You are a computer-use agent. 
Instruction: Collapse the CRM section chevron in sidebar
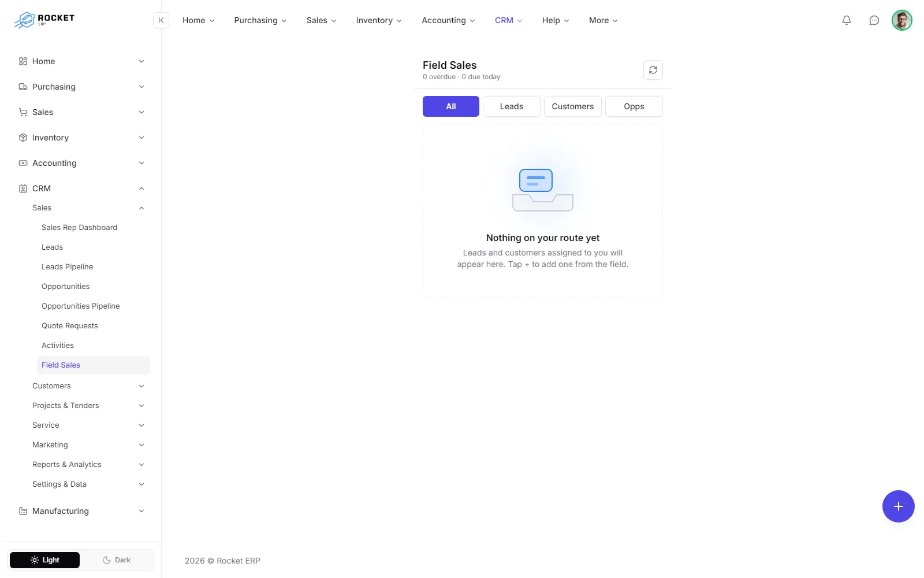point(141,188)
